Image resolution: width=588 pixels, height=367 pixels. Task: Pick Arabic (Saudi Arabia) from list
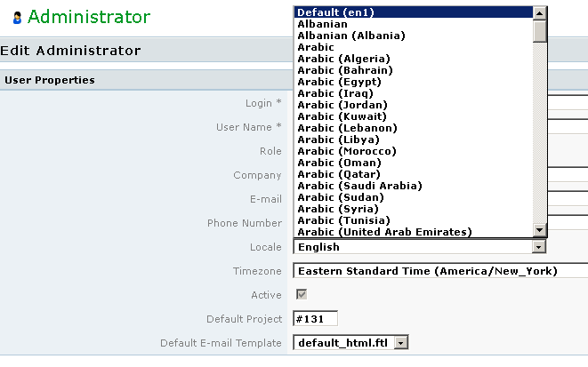[x=414, y=186]
